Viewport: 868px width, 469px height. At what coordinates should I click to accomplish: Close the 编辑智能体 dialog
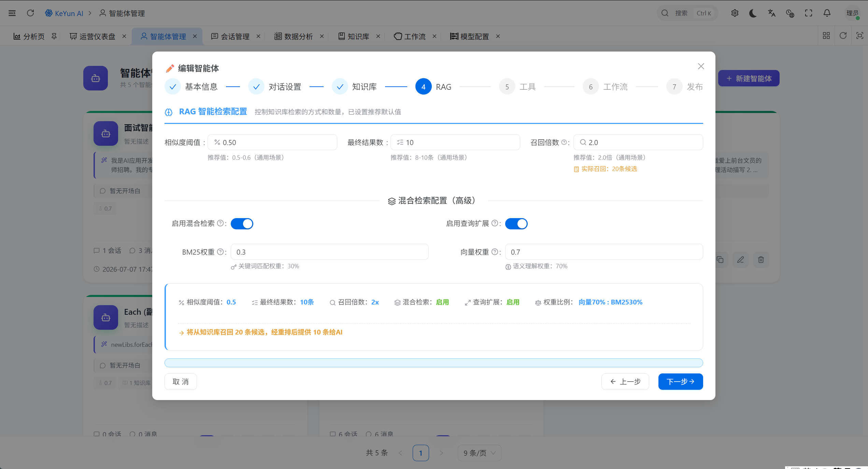coord(701,66)
